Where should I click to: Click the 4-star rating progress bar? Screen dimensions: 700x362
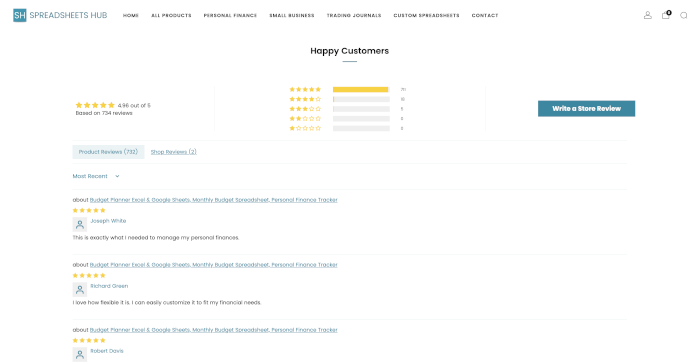coord(361,99)
